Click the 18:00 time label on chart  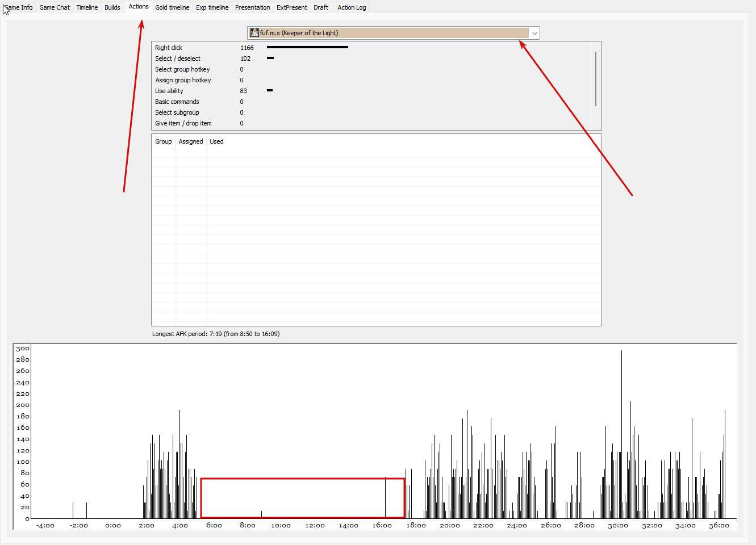point(416,526)
